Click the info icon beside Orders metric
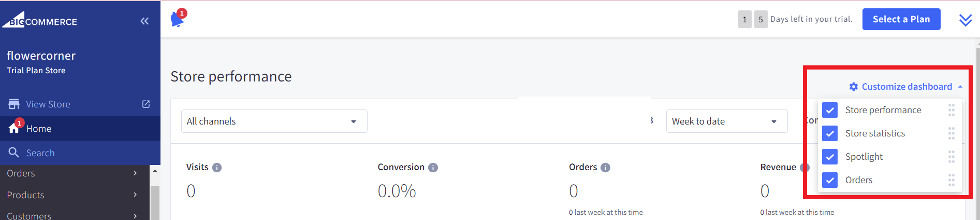This screenshot has width=980, height=220. point(605,168)
